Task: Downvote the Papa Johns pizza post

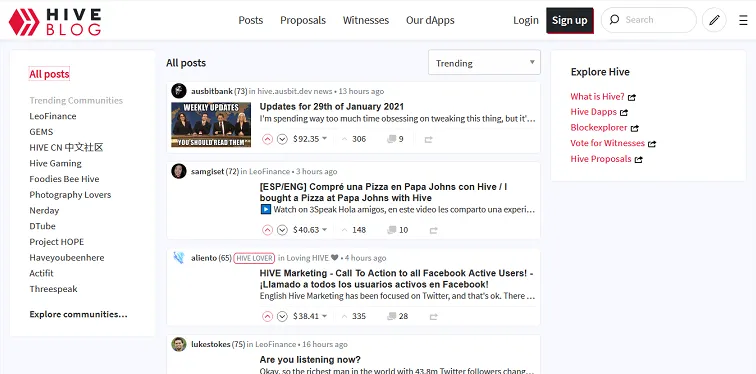Action: click(283, 230)
